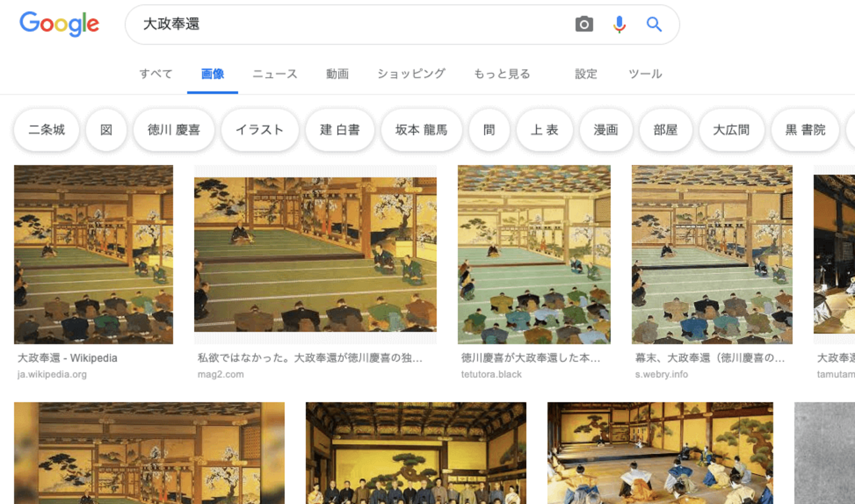Open the 設定 menu

tap(586, 74)
